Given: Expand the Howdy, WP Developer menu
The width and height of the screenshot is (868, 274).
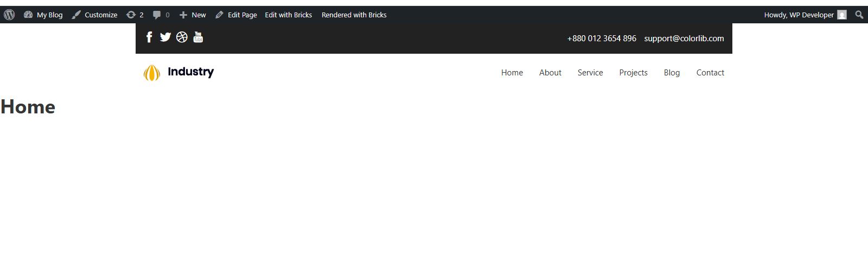Looking at the screenshot, I should (799, 15).
